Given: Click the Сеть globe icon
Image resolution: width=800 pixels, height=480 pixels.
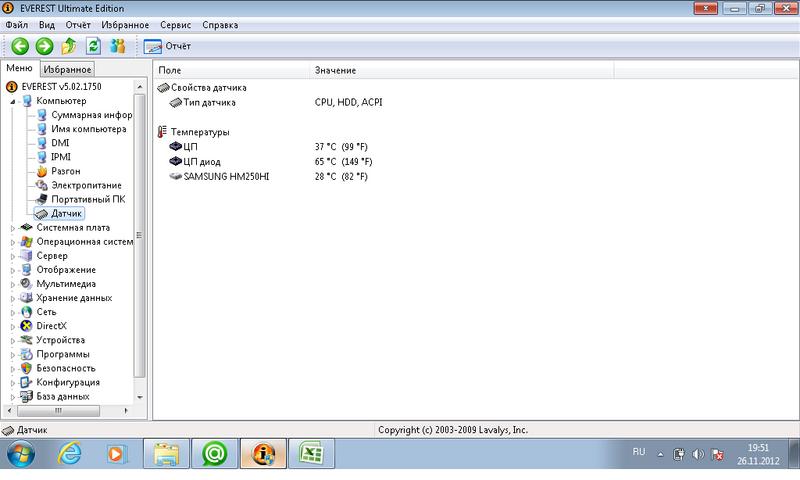Looking at the screenshot, I should (27, 312).
